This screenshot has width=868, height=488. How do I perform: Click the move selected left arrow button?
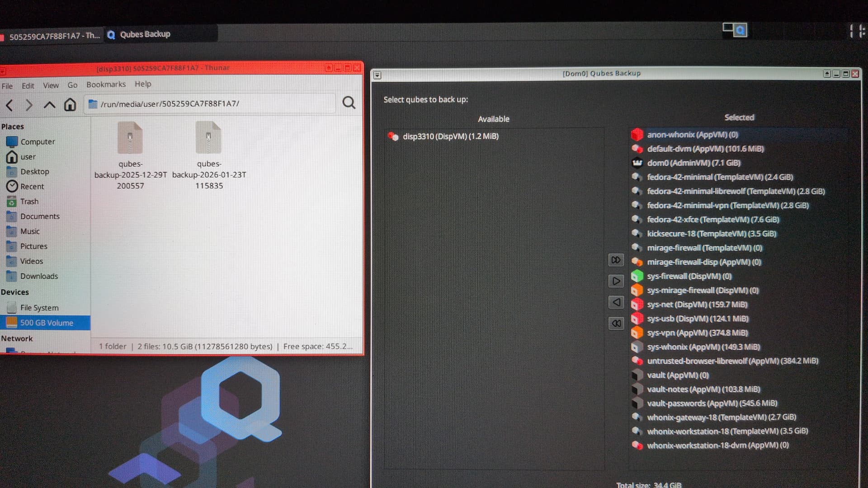pyautogui.click(x=616, y=302)
